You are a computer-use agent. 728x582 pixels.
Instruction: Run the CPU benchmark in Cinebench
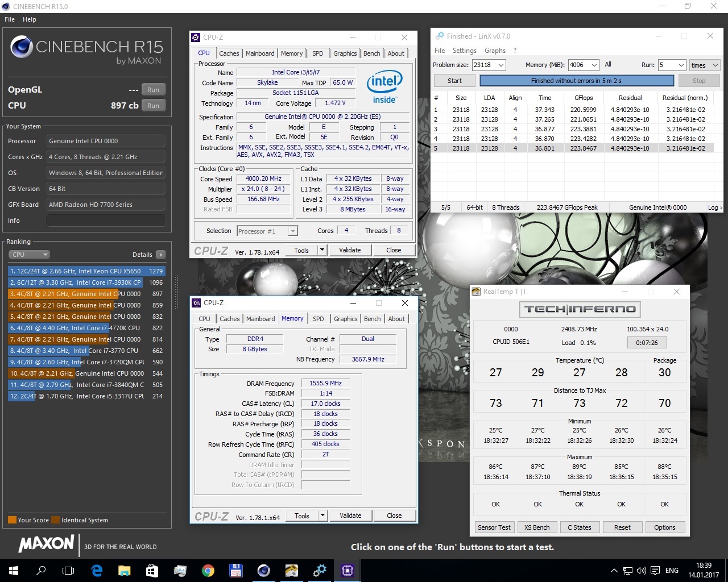pos(154,106)
